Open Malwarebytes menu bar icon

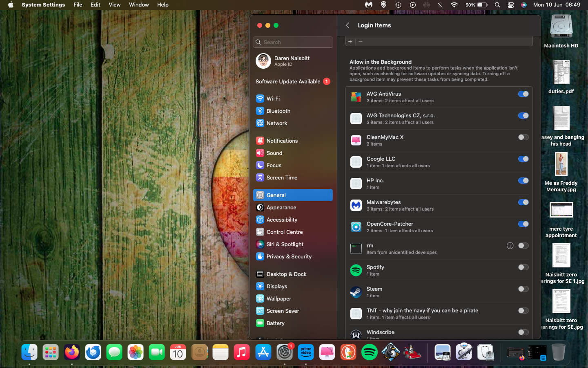(369, 5)
